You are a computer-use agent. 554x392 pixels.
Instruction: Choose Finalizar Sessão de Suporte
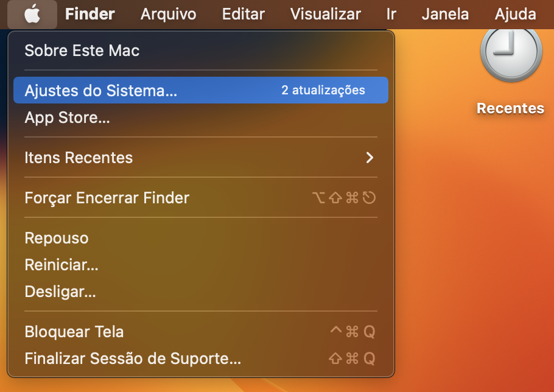point(133,359)
